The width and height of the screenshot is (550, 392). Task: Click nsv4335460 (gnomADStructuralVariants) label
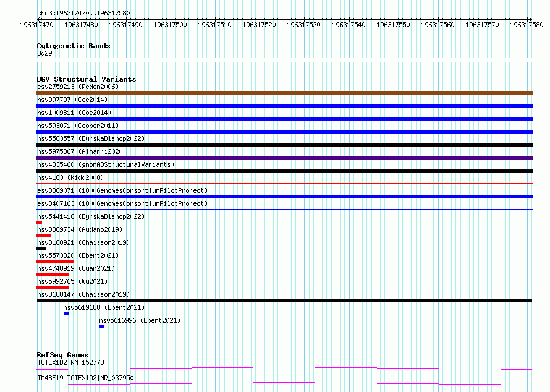coord(106,164)
